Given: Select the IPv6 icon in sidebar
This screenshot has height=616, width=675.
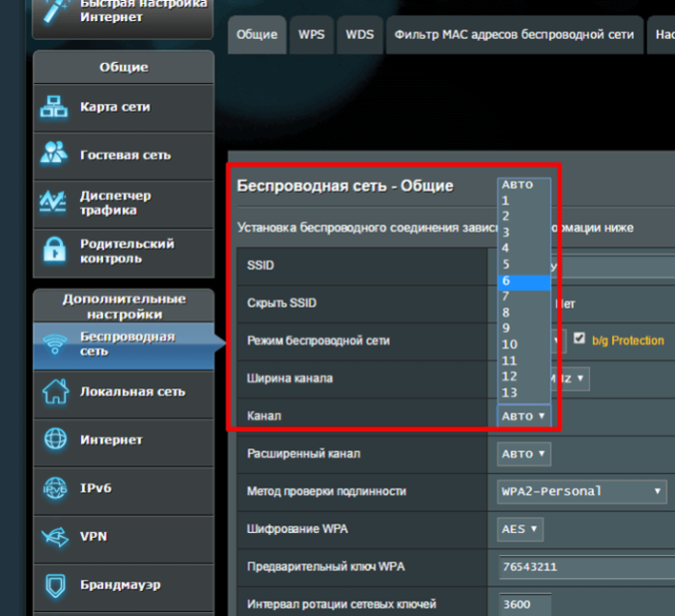Looking at the screenshot, I should (55, 489).
